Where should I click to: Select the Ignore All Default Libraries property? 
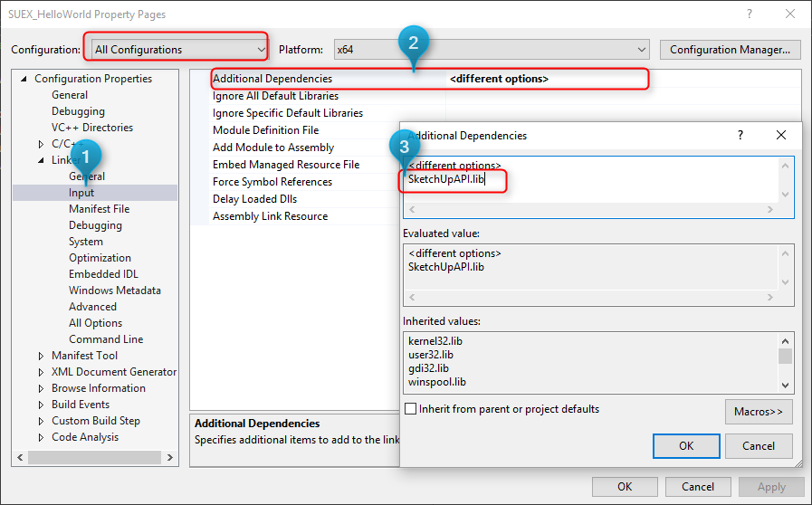click(275, 96)
